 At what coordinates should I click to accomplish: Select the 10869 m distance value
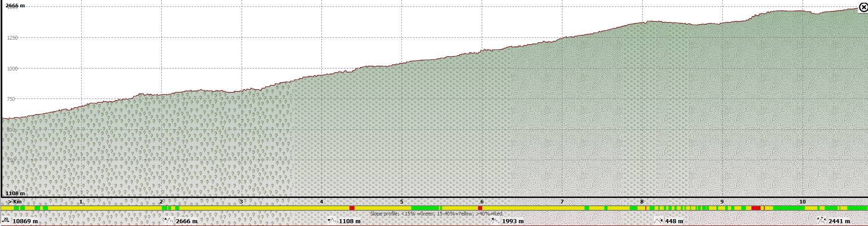point(25,221)
